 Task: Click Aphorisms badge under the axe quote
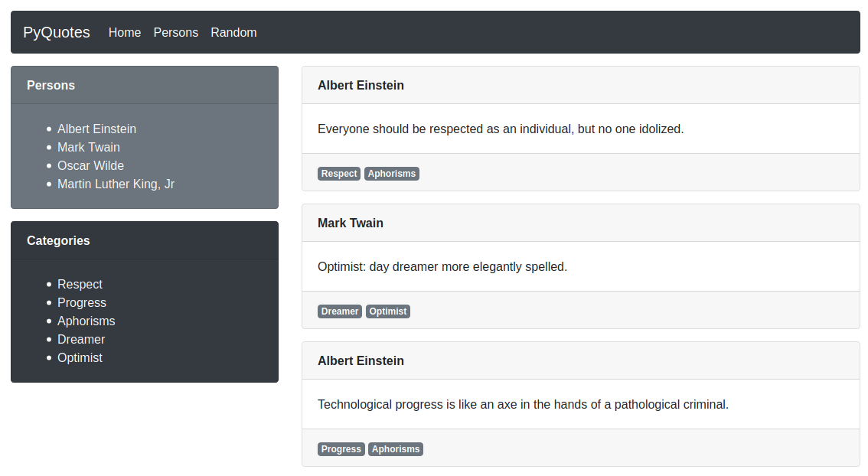396,449
